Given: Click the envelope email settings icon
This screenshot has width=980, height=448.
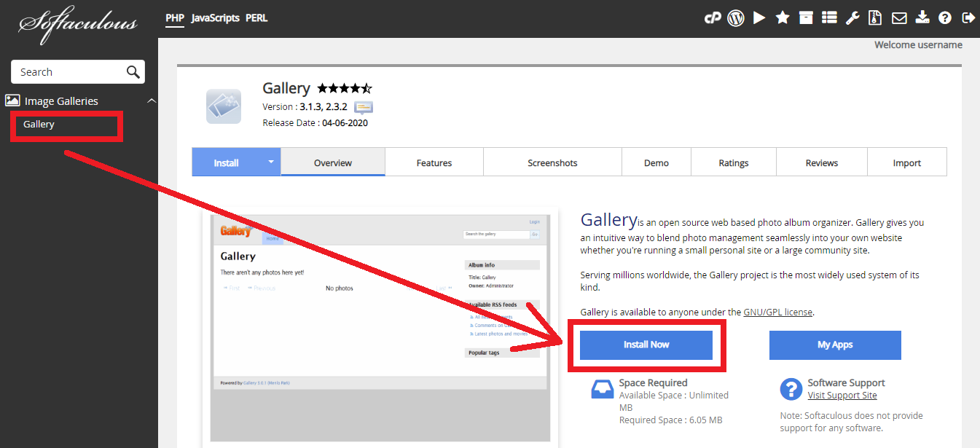Looking at the screenshot, I should coord(899,18).
